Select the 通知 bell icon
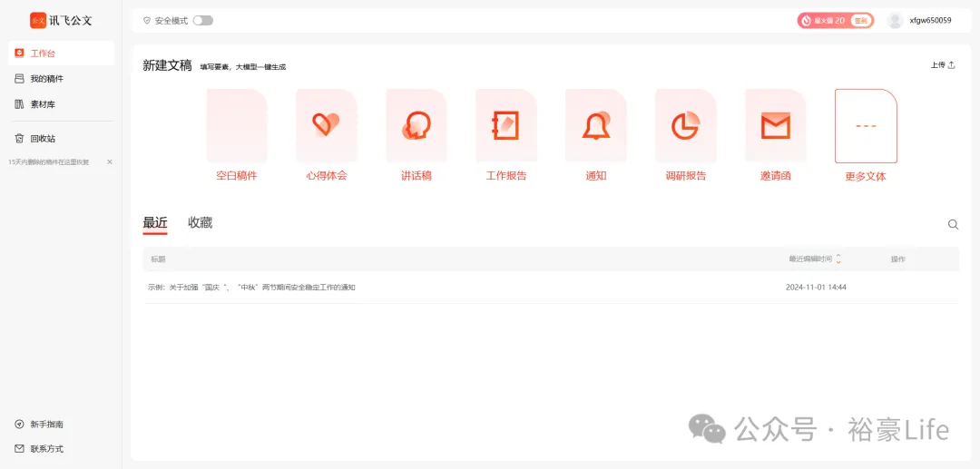The height and width of the screenshot is (469, 980). tap(595, 125)
